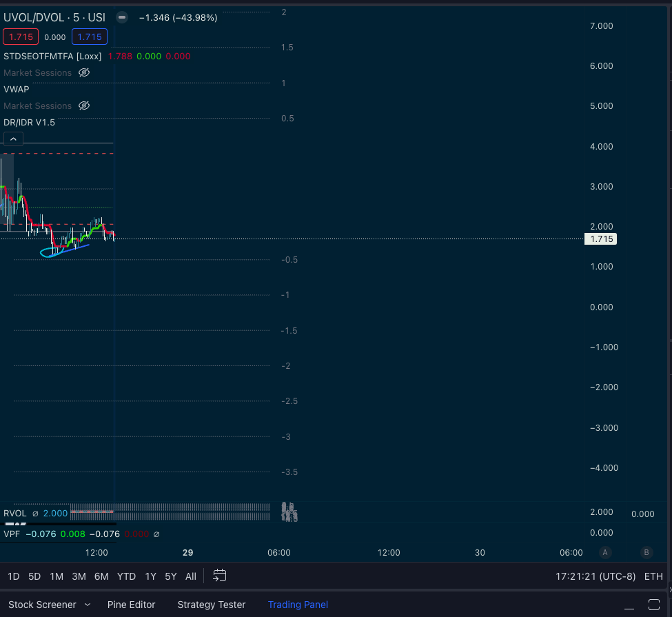This screenshot has height=617, width=672.
Task: Collapse the indicator legend list
Action: pyautogui.click(x=13, y=139)
